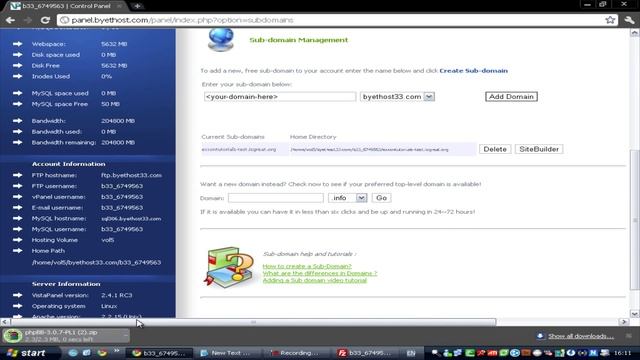Close the downloads bar
Screen dimensions: 640x360
click(629, 336)
